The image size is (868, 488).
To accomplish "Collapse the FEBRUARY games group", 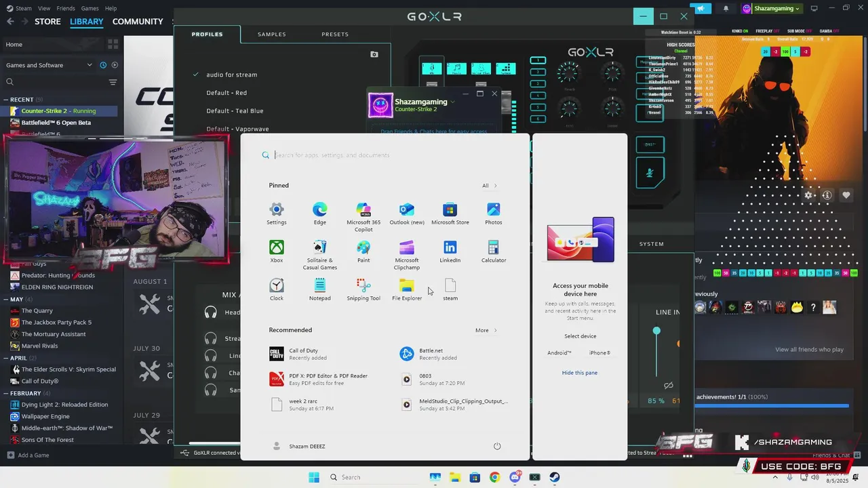I will (x=6, y=393).
